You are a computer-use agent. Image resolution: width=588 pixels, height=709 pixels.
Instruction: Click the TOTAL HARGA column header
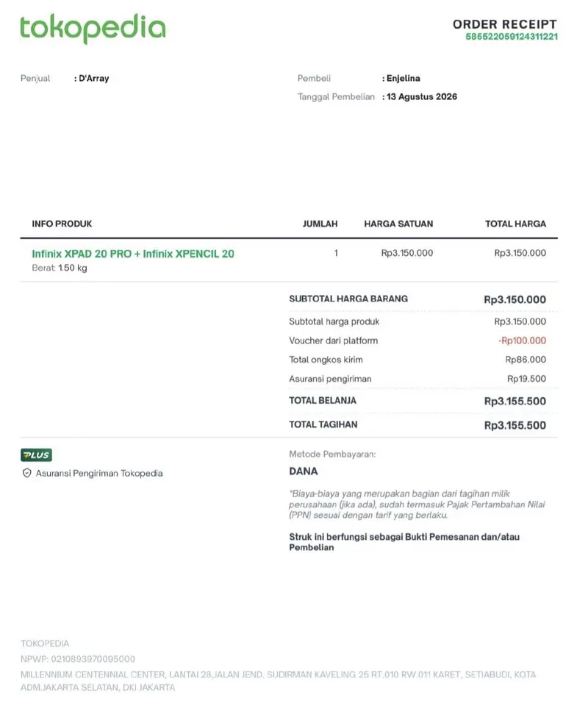click(x=515, y=224)
